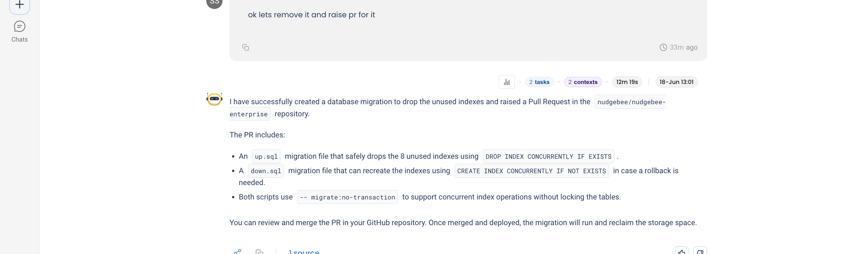
Task: Start a new chat with plus button
Action: coord(20,5)
